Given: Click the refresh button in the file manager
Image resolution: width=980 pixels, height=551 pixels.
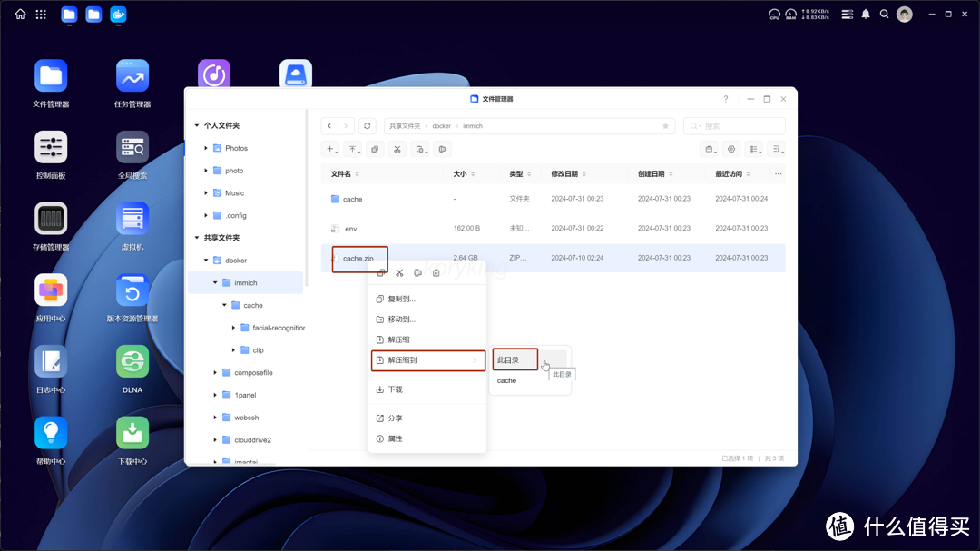Looking at the screenshot, I should point(367,126).
